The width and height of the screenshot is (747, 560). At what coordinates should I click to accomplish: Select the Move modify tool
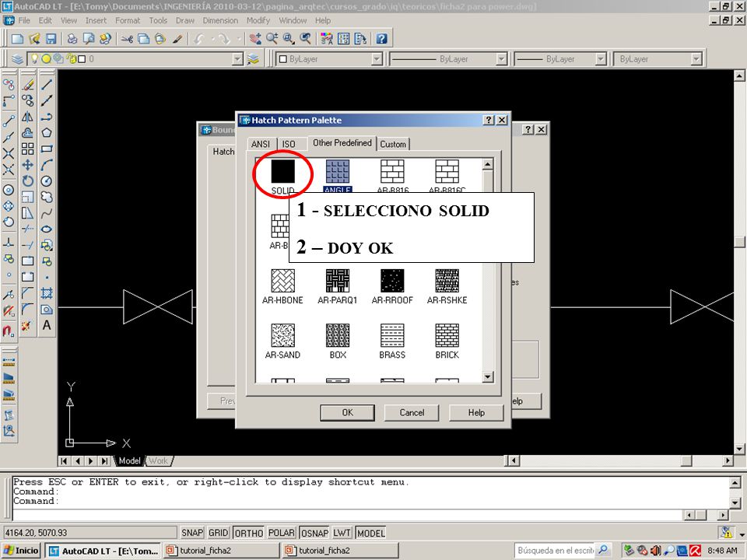click(28, 165)
